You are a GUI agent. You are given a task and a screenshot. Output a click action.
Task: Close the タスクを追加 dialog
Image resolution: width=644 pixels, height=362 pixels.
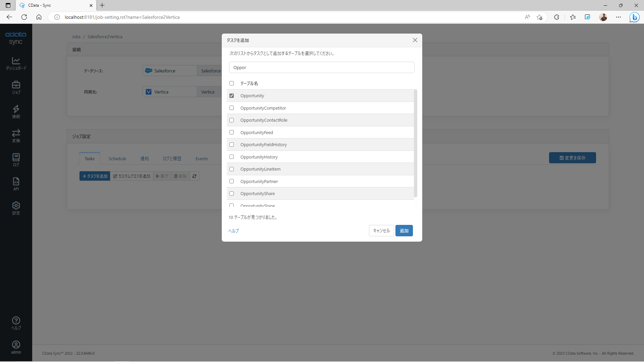(415, 40)
